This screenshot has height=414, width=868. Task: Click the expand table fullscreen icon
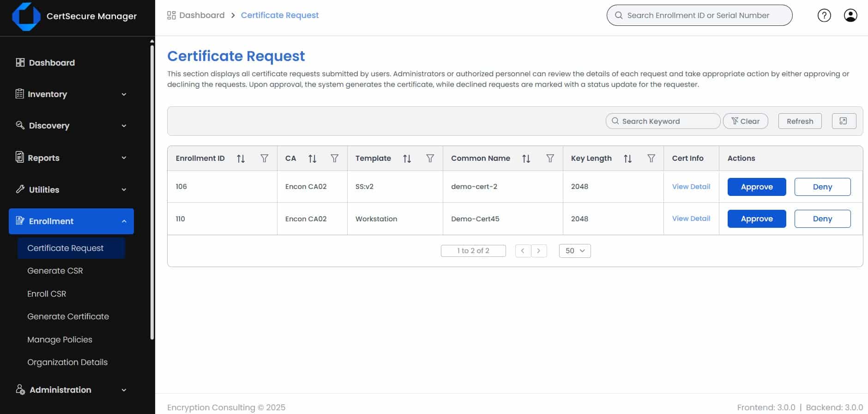click(x=844, y=121)
